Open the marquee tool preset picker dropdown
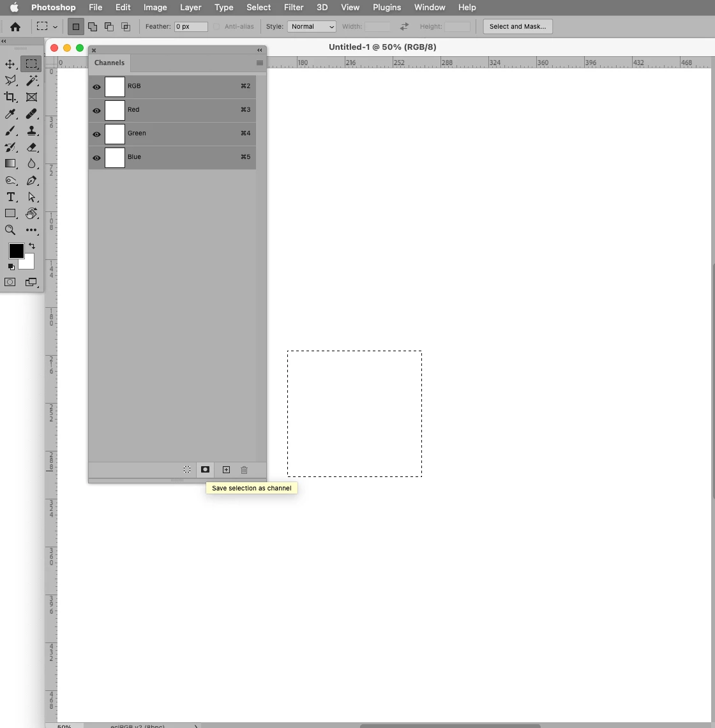The image size is (715, 728). pyautogui.click(x=56, y=27)
